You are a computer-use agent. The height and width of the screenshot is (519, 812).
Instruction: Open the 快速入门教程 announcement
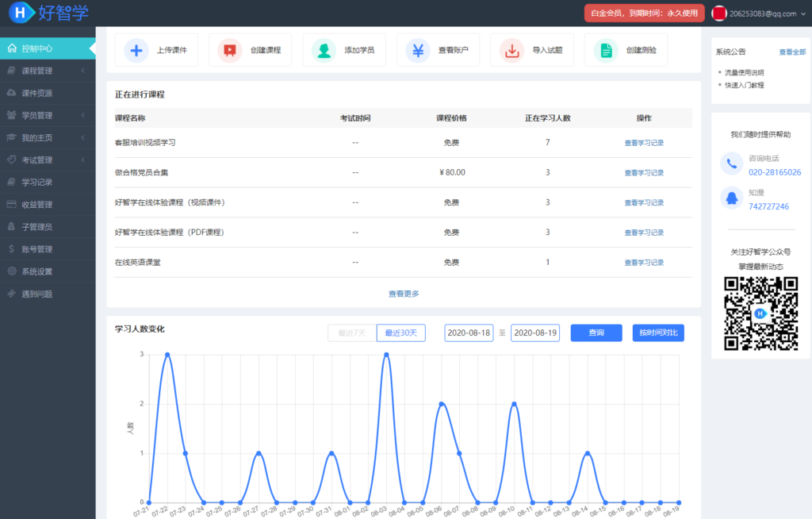(x=744, y=85)
